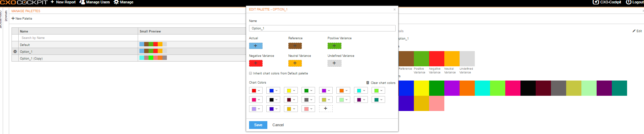The width and height of the screenshot is (644, 134).
Task: Open New Report from the top bar
Action: point(63,2)
